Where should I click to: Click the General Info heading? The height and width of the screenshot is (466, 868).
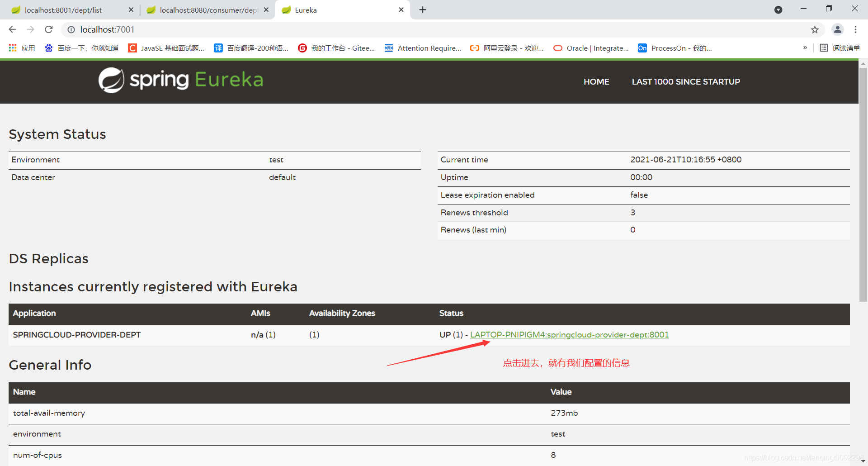[50, 365]
